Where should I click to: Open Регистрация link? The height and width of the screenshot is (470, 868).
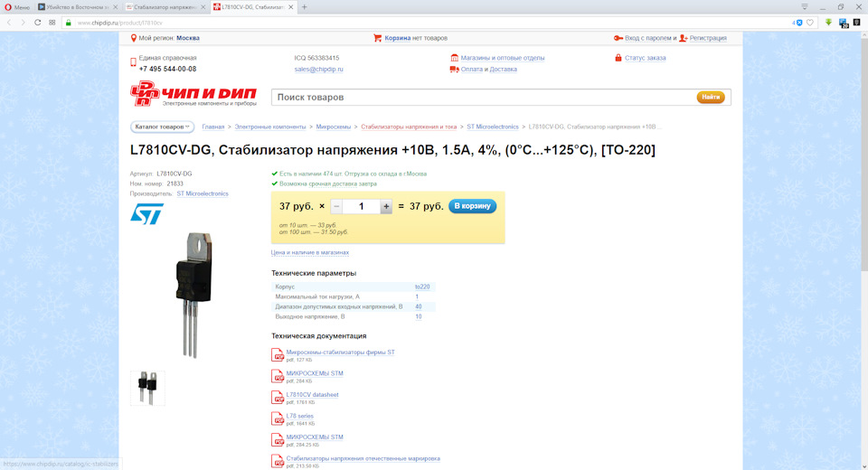click(x=708, y=38)
